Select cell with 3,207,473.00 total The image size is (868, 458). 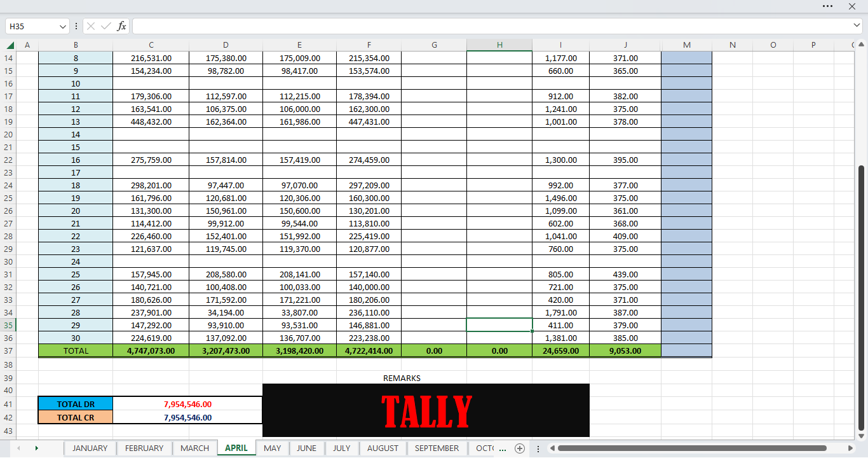[226, 350]
